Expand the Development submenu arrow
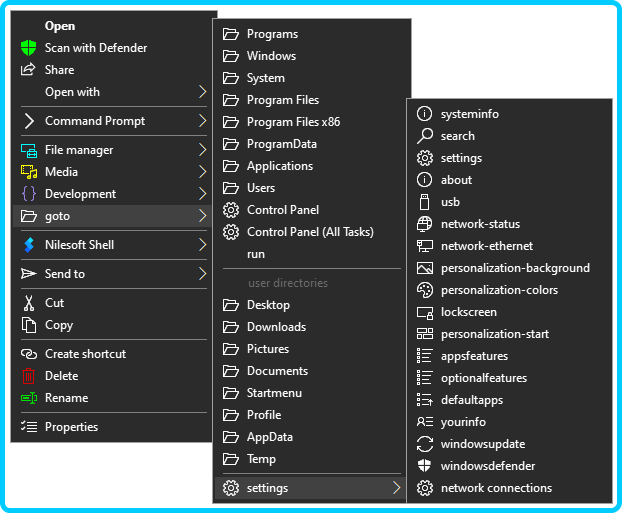 (x=203, y=194)
